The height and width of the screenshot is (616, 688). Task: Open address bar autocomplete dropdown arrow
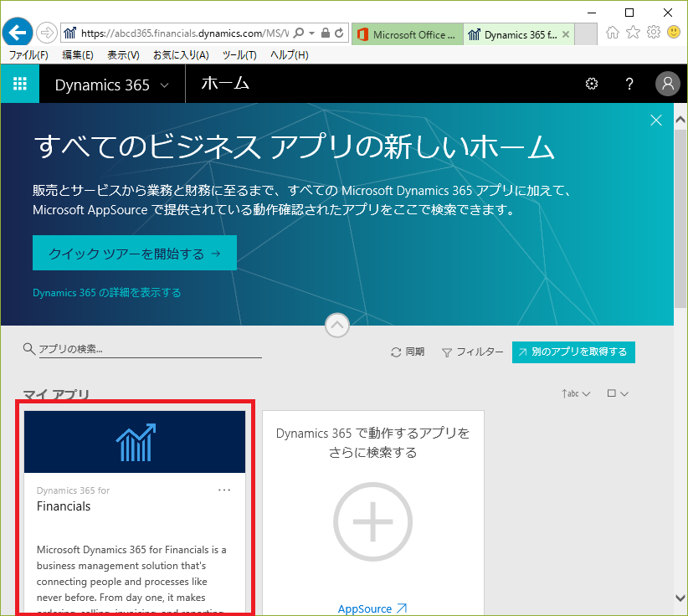(312, 33)
